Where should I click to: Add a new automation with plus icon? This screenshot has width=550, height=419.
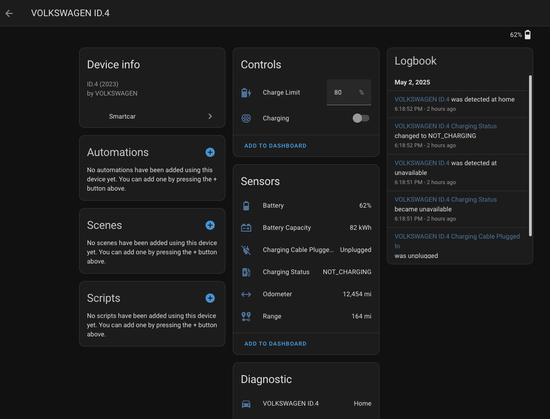(x=210, y=152)
